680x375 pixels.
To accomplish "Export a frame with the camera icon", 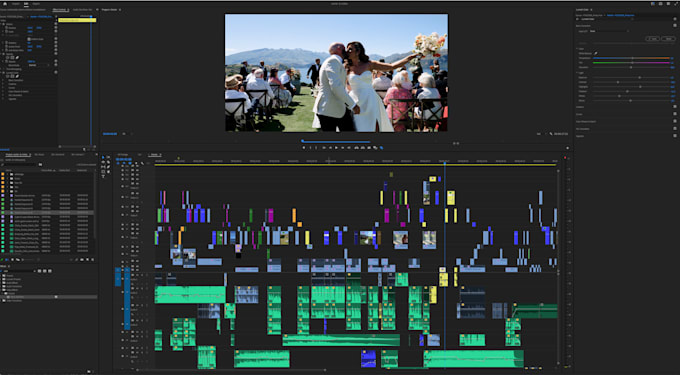I will [x=369, y=148].
